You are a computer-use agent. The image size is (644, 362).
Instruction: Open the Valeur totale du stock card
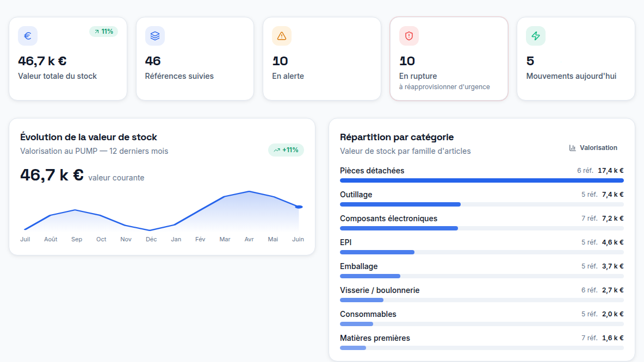68,59
